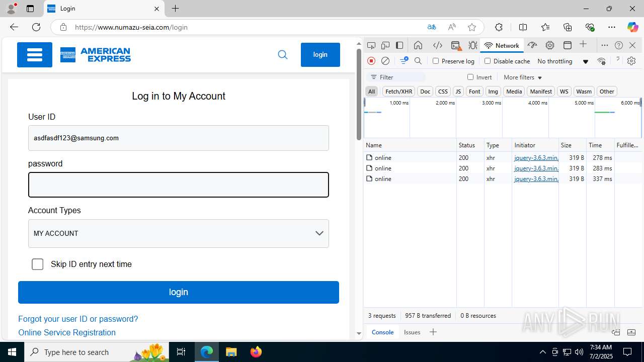Screen dimensions: 644x362
Task: Open the Account Types MY ACCOUNT dropdown
Action: pos(179,233)
